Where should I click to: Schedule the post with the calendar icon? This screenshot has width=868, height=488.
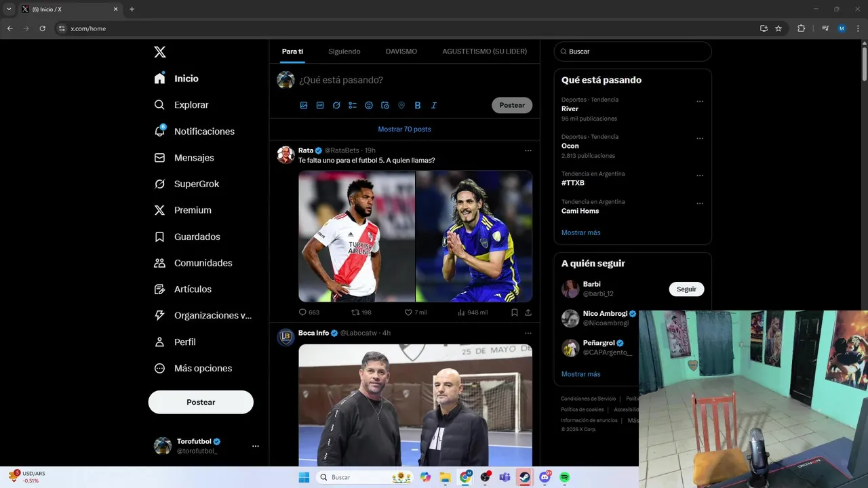click(x=385, y=106)
